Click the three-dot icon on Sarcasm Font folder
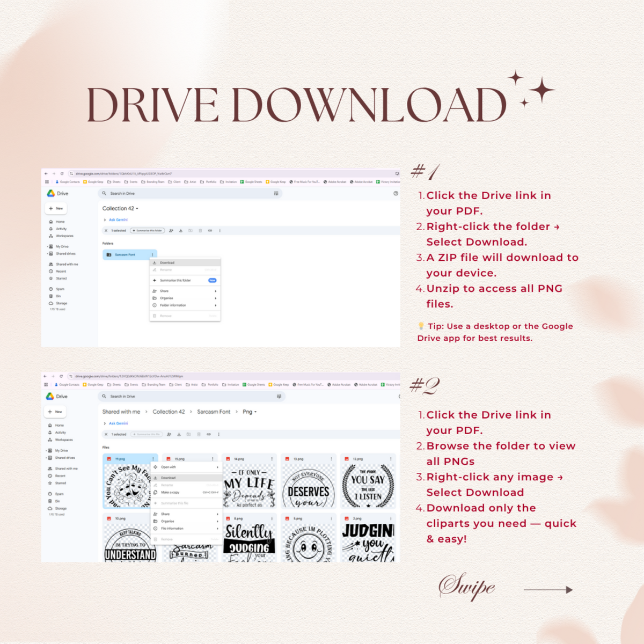This screenshot has height=644, width=644. (x=152, y=255)
